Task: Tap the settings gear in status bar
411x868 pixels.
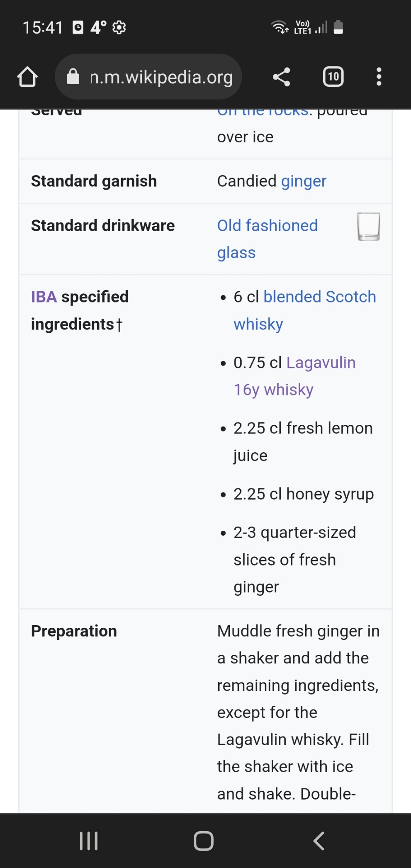Action: (x=119, y=28)
